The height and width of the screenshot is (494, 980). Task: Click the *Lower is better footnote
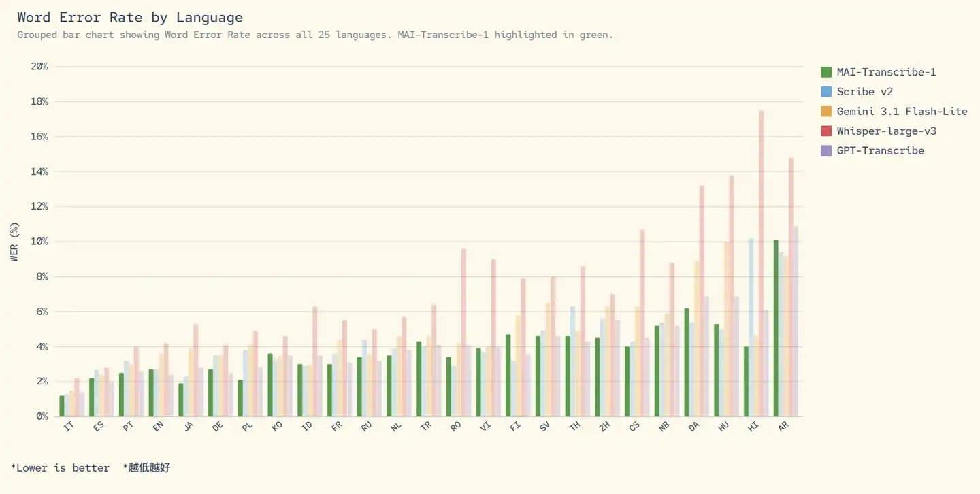(x=60, y=468)
